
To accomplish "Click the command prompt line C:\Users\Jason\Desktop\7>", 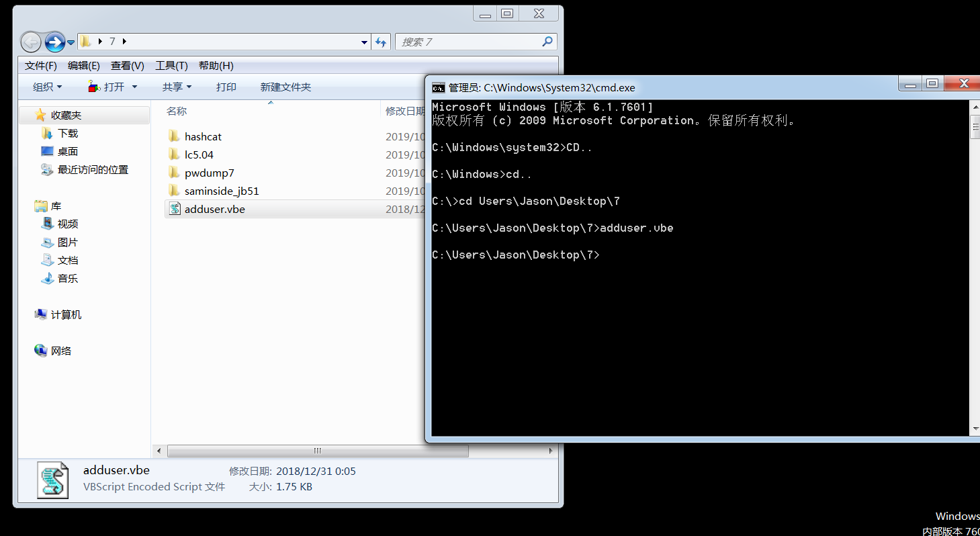I will [515, 255].
